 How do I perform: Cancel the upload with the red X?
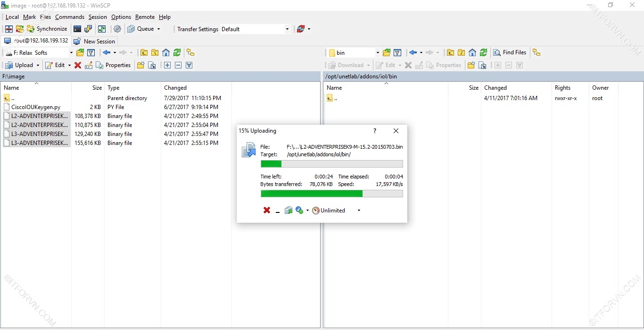click(267, 211)
